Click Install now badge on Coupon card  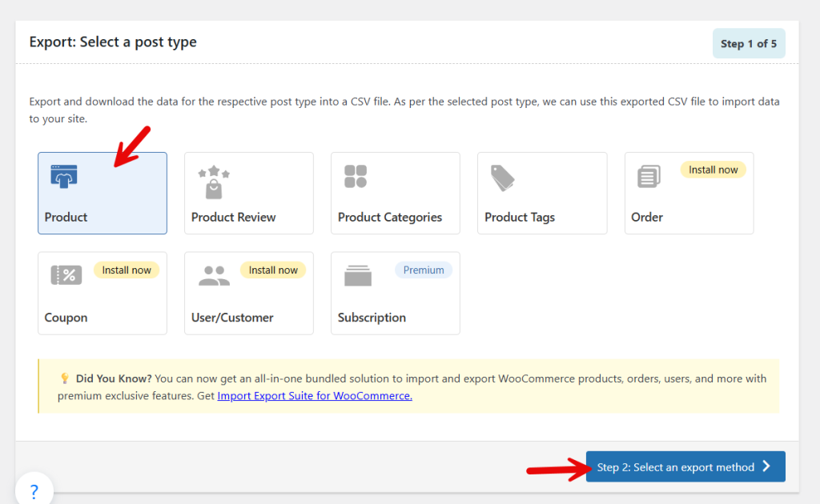click(x=127, y=270)
